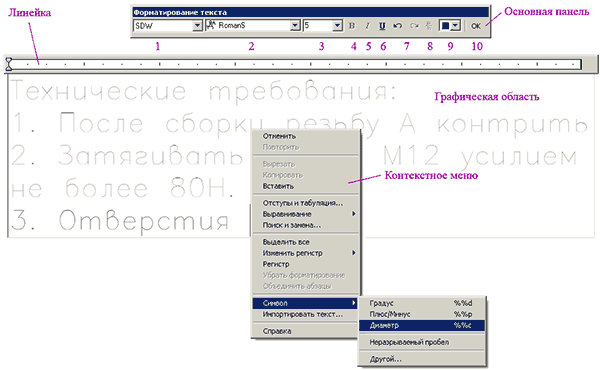
Task: Choose Другой... in the symbol submenu
Action: point(422,359)
